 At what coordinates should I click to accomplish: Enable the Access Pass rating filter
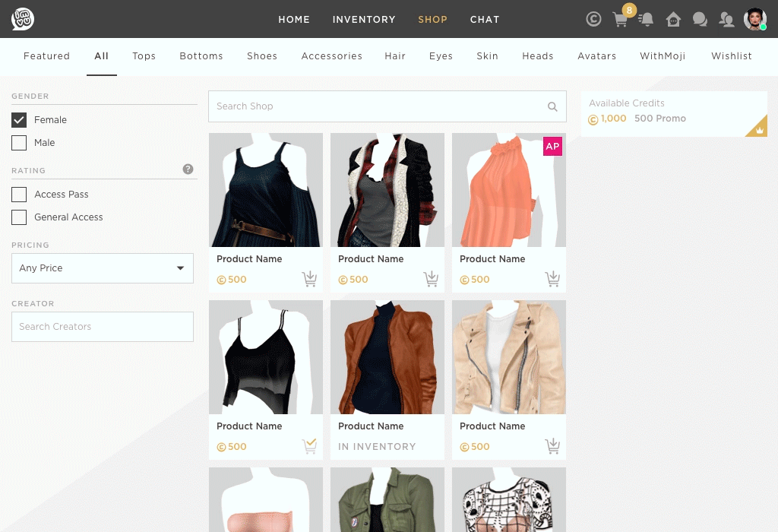coord(19,195)
